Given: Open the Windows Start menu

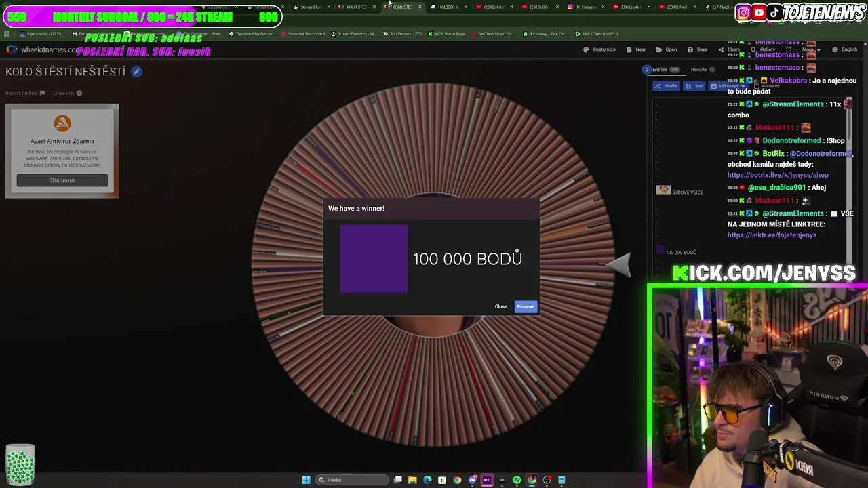Looking at the screenshot, I should pos(306,480).
